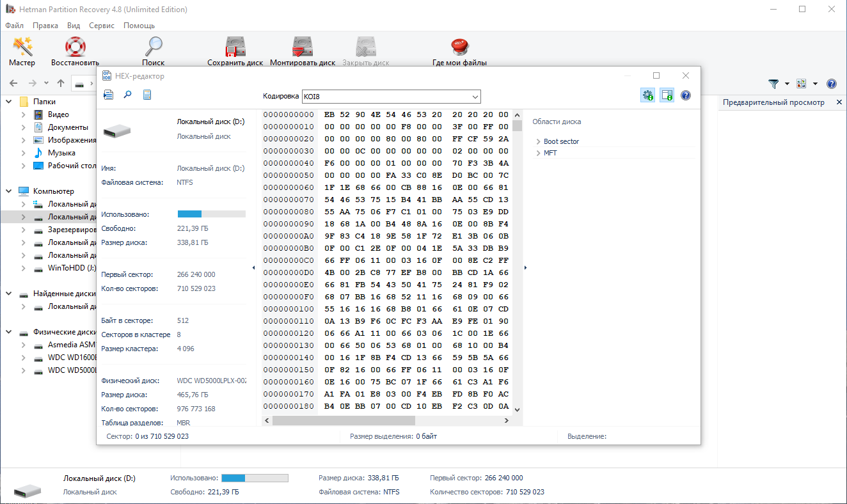The width and height of the screenshot is (847, 504).
Task: Open the Помощь menu
Action: [139, 26]
